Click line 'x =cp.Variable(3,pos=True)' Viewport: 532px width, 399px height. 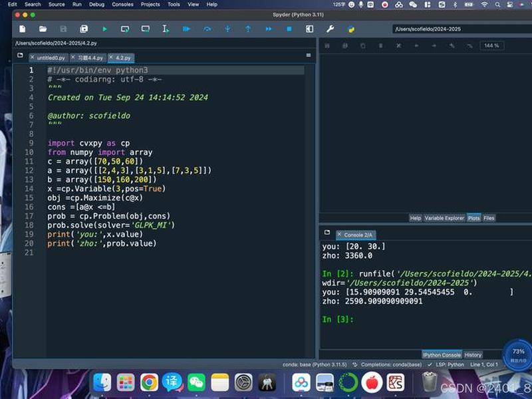pyautogui.click(x=106, y=189)
